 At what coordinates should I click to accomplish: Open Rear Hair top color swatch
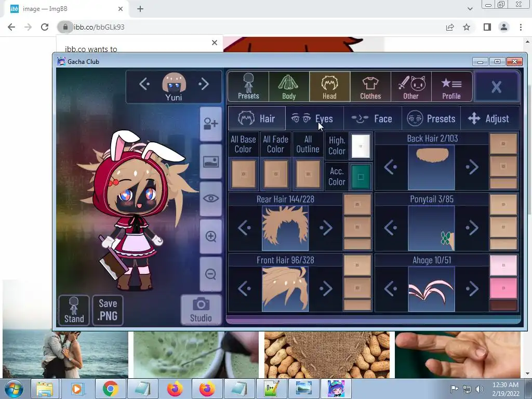[357, 205]
